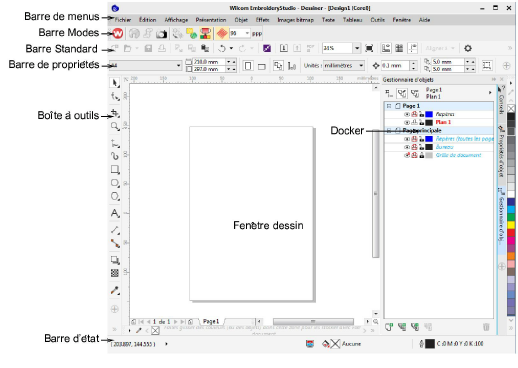
Task: Select landscape page orientation
Action: pos(262,66)
